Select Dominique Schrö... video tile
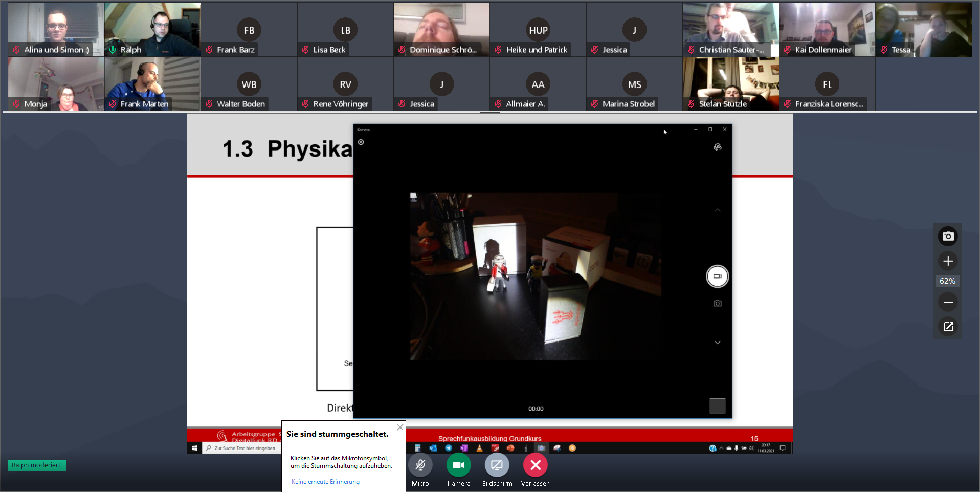 (442, 29)
